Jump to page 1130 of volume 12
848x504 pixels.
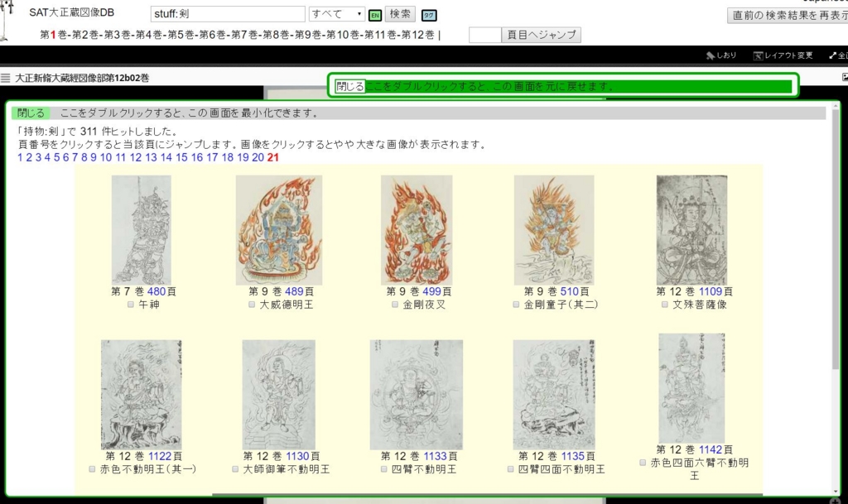(x=297, y=457)
